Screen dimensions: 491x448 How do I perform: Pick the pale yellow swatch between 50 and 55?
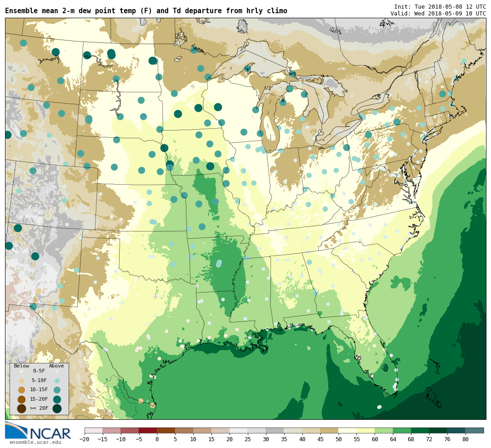pos(348,430)
